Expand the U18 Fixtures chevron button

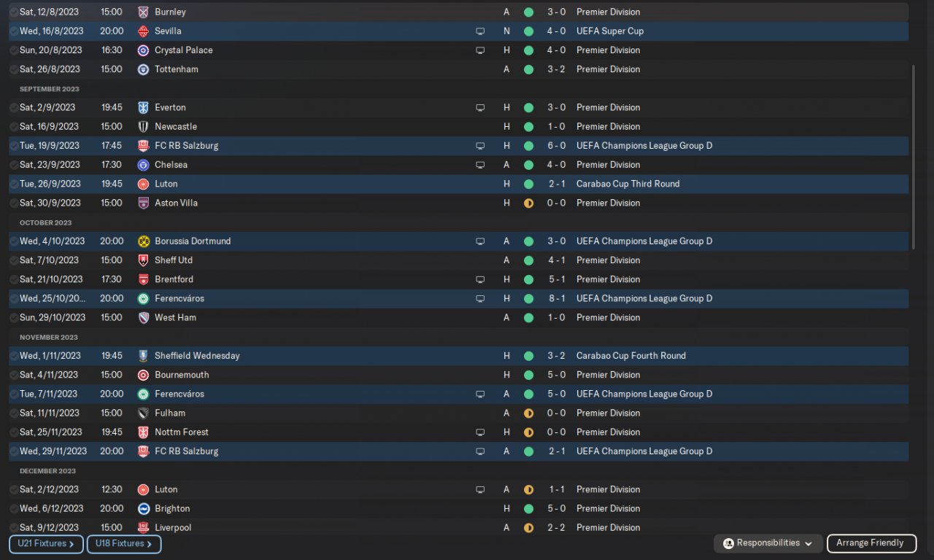[123, 544]
